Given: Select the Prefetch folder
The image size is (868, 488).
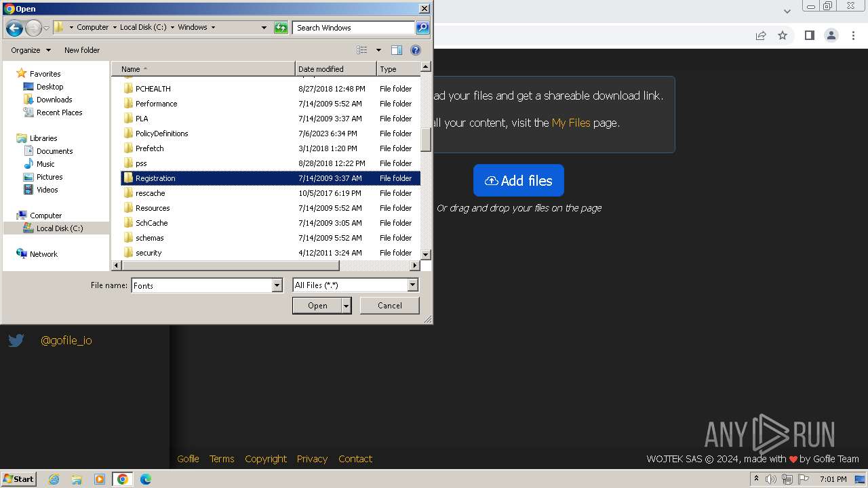Looking at the screenshot, I should pyautogui.click(x=271, y=148).
